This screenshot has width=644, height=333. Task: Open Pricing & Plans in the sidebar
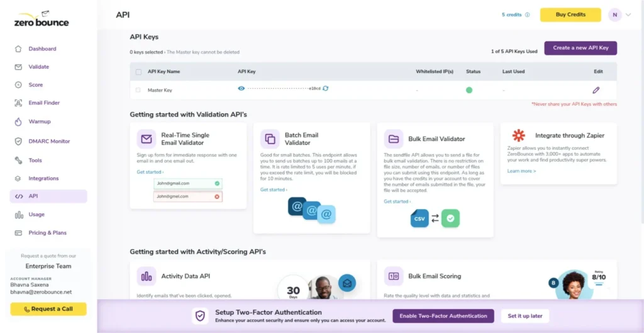48,233
